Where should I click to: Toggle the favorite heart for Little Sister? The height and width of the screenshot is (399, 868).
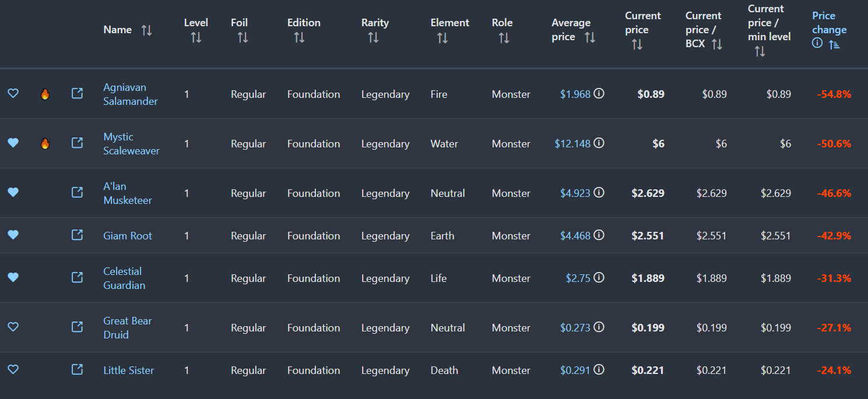[x=13, y=369]
